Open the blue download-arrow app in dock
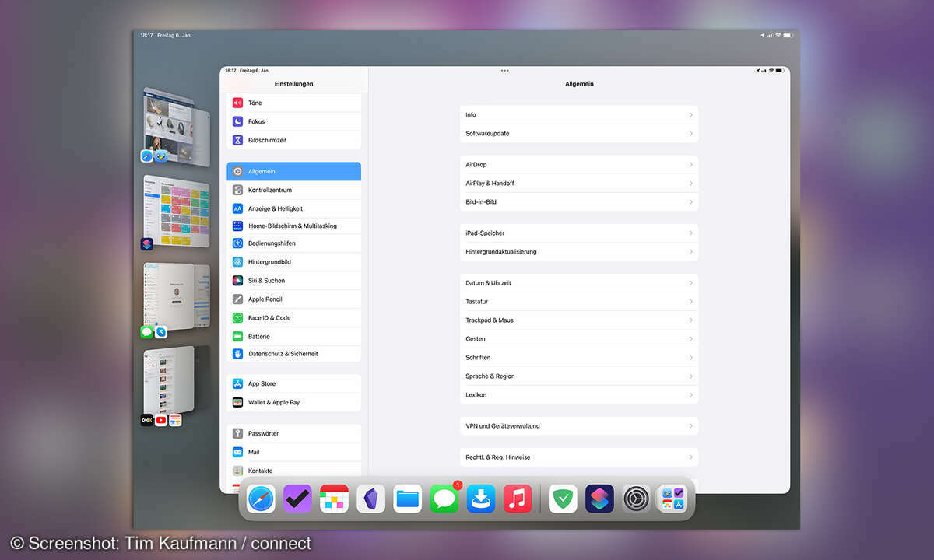Viewport: 934px width, 560px height. pos(481,499)
